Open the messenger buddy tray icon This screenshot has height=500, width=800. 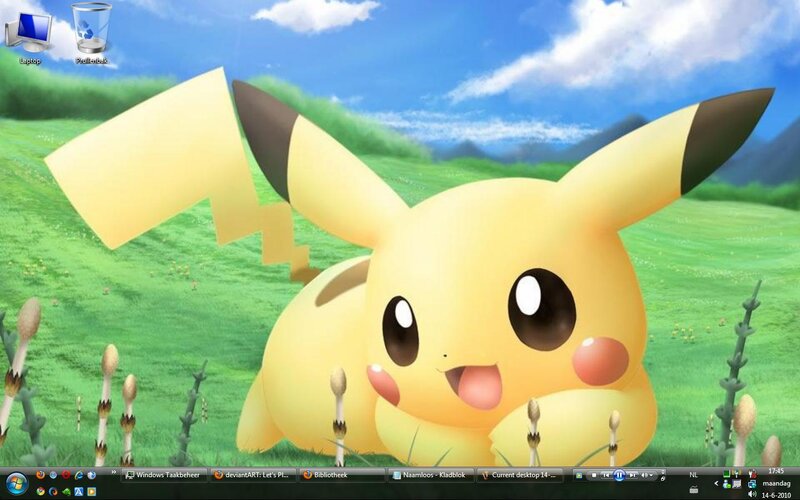tap(727, 484)
